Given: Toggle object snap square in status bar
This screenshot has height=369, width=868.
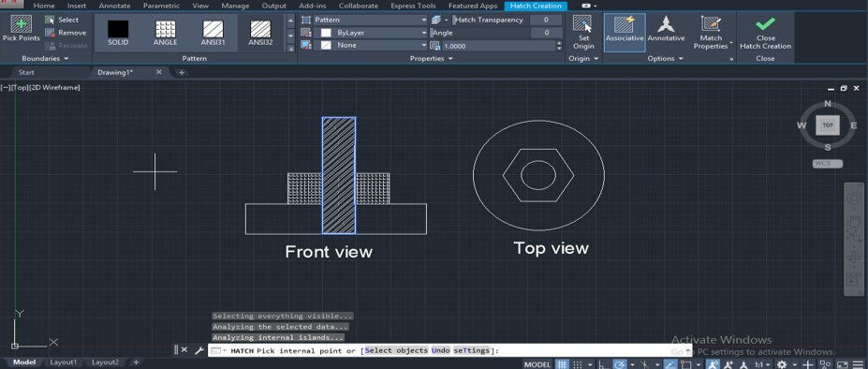Looking at the screenshot, I should pos(686,364).
